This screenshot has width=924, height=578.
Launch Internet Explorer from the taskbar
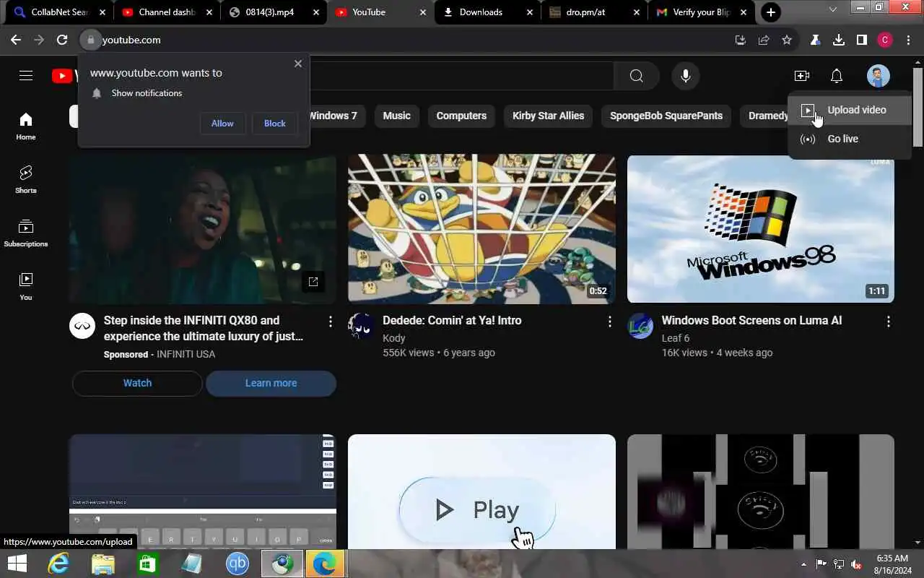(58, 564)
